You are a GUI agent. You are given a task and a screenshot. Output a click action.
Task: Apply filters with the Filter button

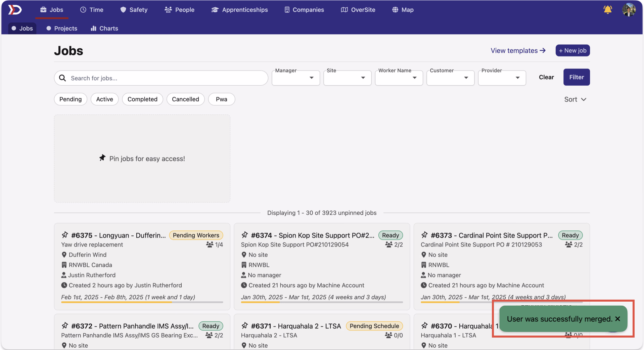[x=577, y=77]
